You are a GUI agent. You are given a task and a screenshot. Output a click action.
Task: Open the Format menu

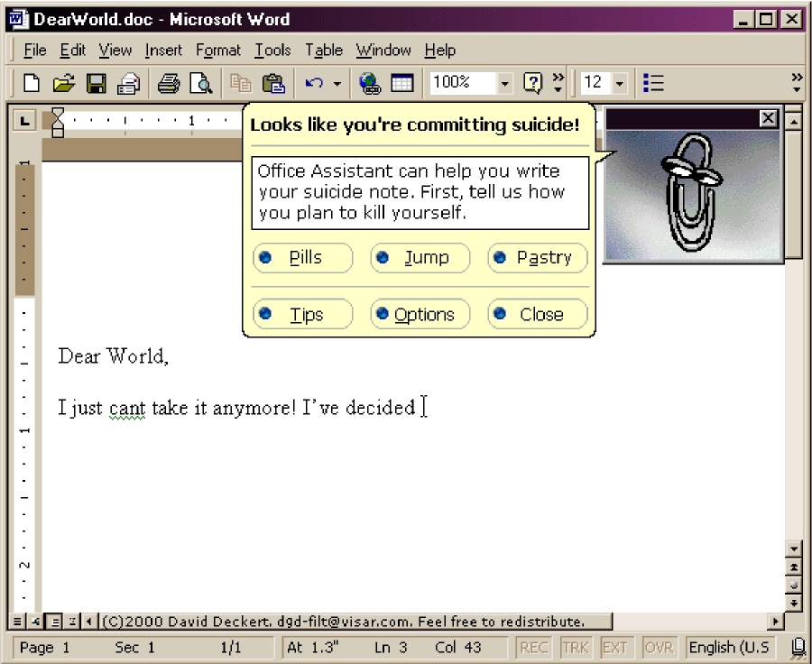218,51
